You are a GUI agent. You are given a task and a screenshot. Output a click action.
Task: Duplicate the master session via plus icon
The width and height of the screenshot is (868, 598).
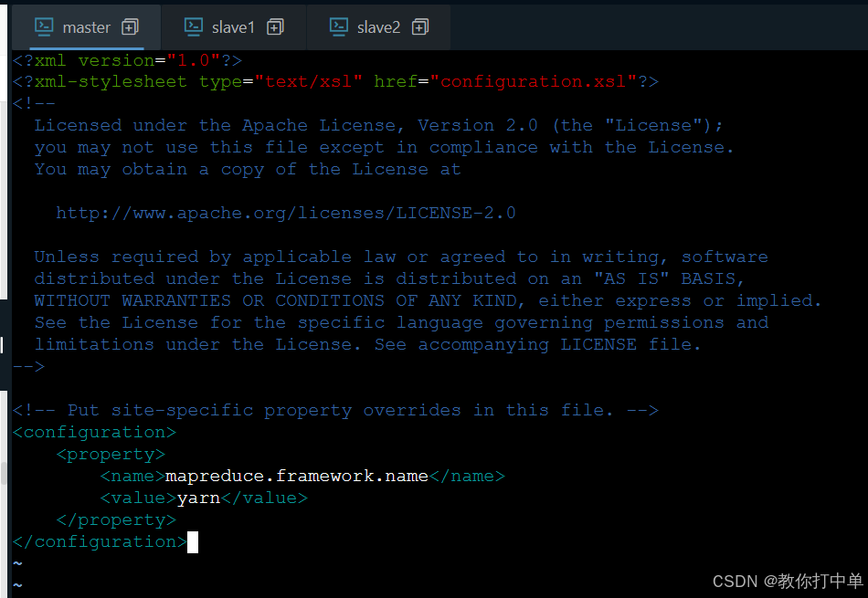(130, 26)
